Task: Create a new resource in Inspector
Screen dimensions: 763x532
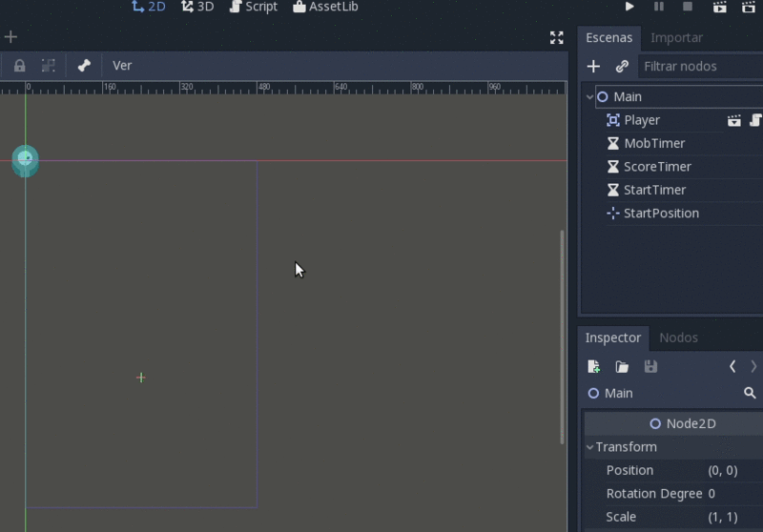Action: pos(593,366)
